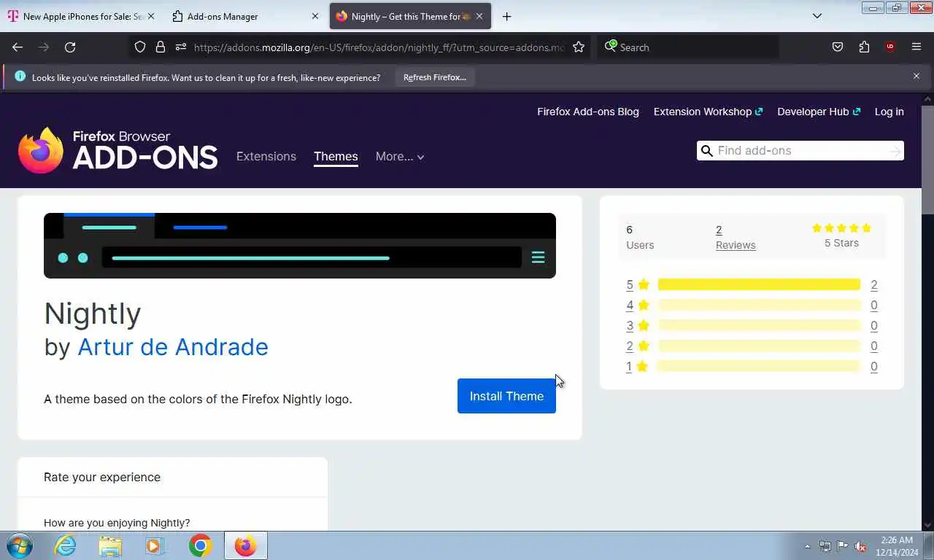934x560 pixels.
Task: Click the network tray icon
Action: click(825, 546)
